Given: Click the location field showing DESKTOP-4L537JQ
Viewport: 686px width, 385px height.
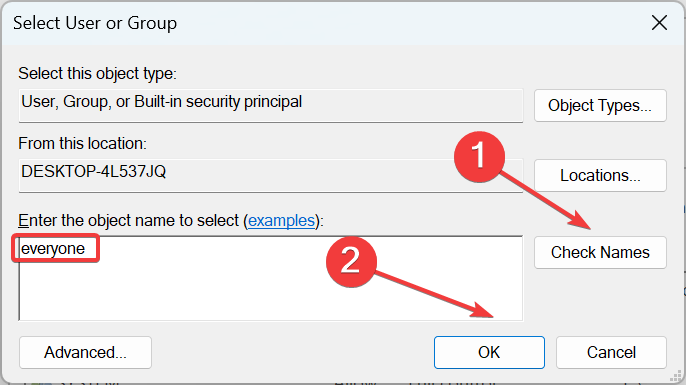Looking at the screenshot, I should [x=271, y=175].
